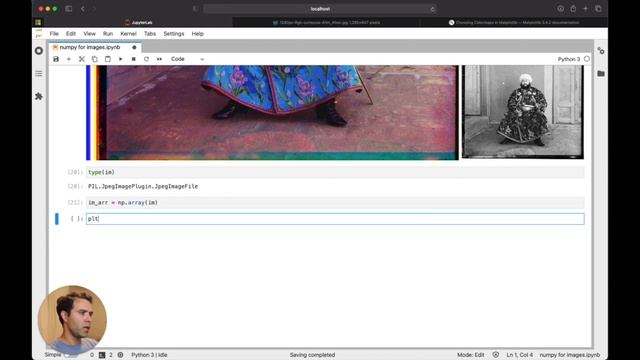Image resolution: width=640 pixels, height=360 pixels.
Task: Click the Python 3 kernel name
Action: coord(569,59)
